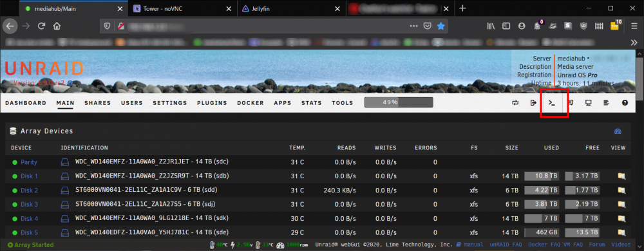The image size is (644, 251).
Task: Reload the page with the refresh icon
Action: pos(41,26)
